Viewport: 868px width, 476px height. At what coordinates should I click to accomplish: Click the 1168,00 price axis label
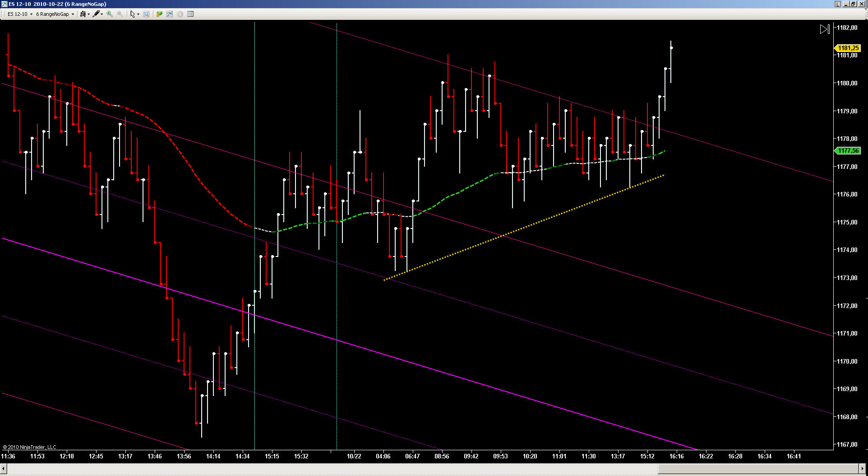[x=847, y=417]
